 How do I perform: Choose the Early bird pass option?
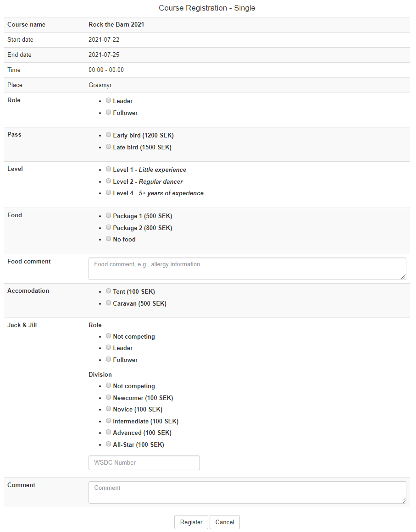(x=108, y=134)
